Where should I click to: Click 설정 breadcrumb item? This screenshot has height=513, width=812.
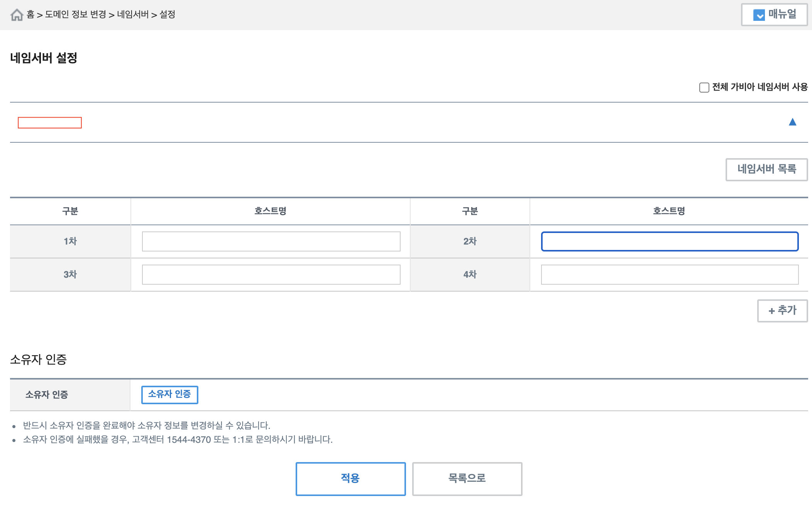[167, 15]
